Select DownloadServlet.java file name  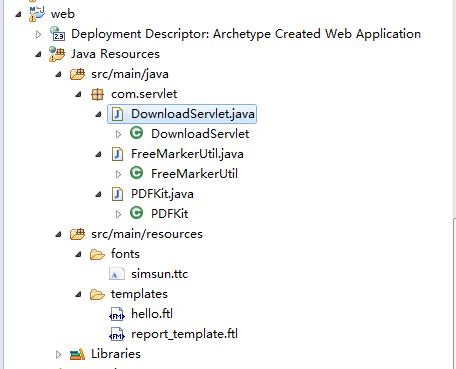(x=193, y=114)
